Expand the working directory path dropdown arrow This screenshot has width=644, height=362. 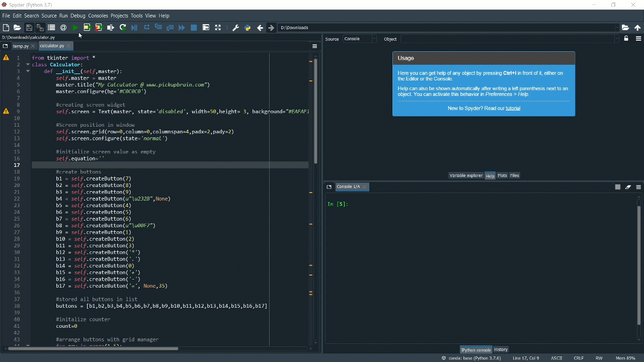coord(617,28)
